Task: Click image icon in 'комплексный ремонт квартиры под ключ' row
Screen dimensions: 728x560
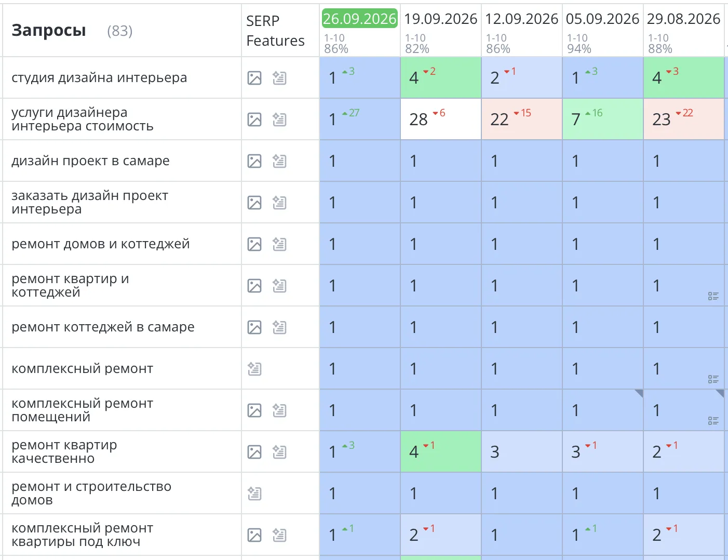Action: pyautogui.click(x=254, y=535)
